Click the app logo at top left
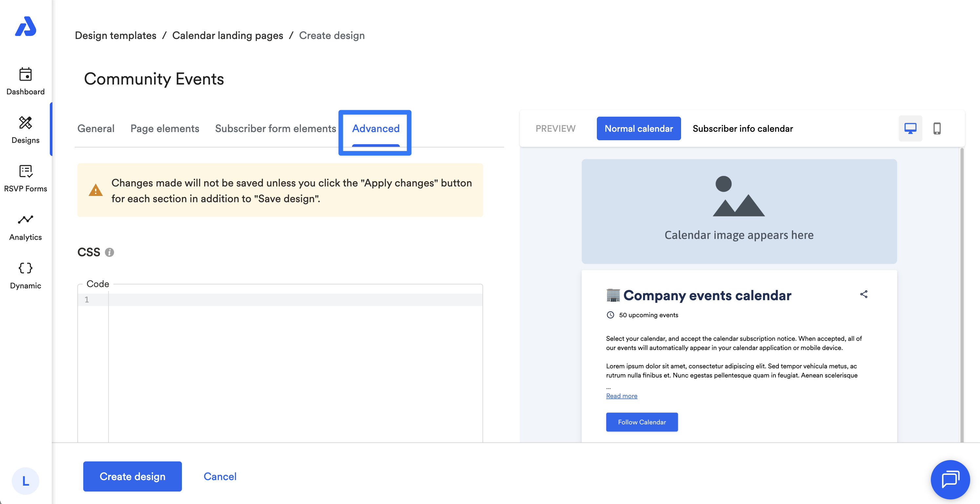Viewport: 980px width, 504px height. (26, 27)
